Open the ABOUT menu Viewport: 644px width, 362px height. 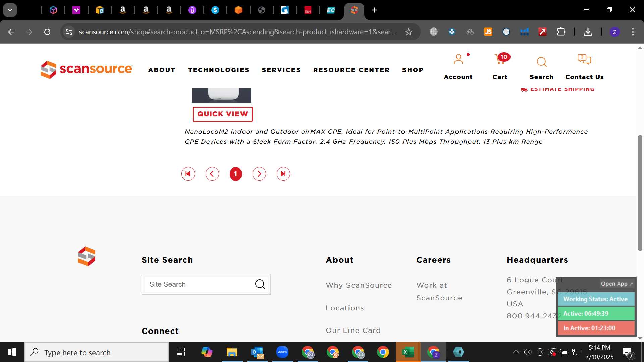(162, 70)
